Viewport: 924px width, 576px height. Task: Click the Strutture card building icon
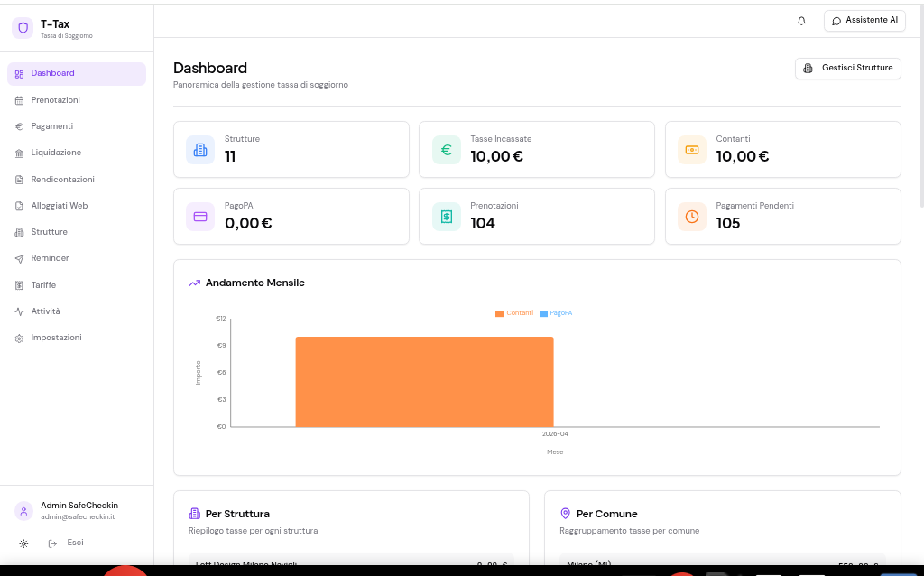(x=200, y=150)
